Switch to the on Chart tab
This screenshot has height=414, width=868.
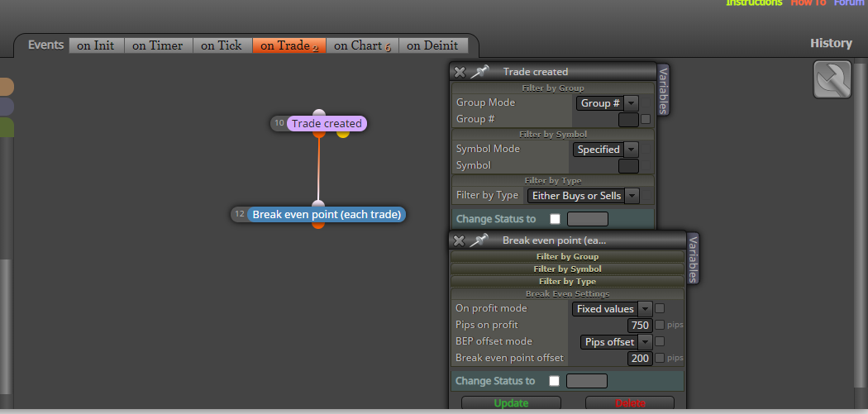click(362, 45)
